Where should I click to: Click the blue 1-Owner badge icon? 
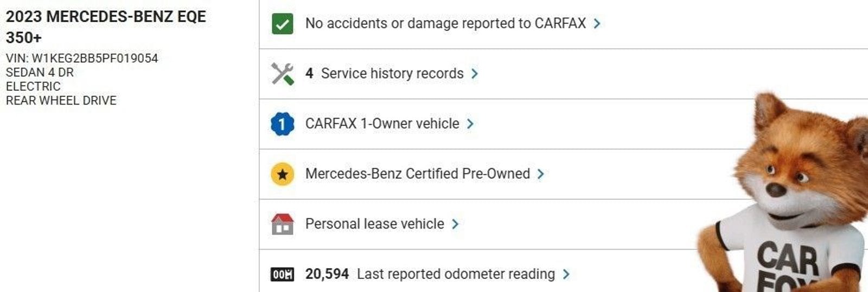click(282, 124)
